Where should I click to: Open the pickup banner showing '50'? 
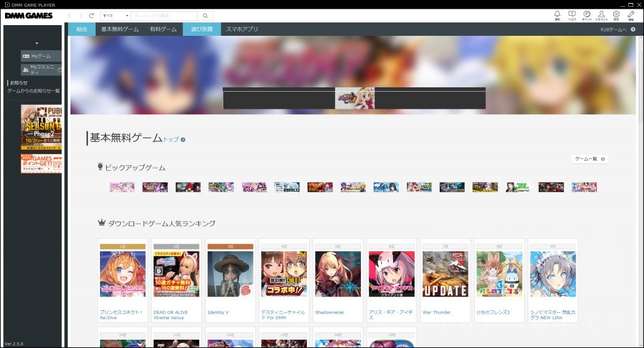point(254,187)
